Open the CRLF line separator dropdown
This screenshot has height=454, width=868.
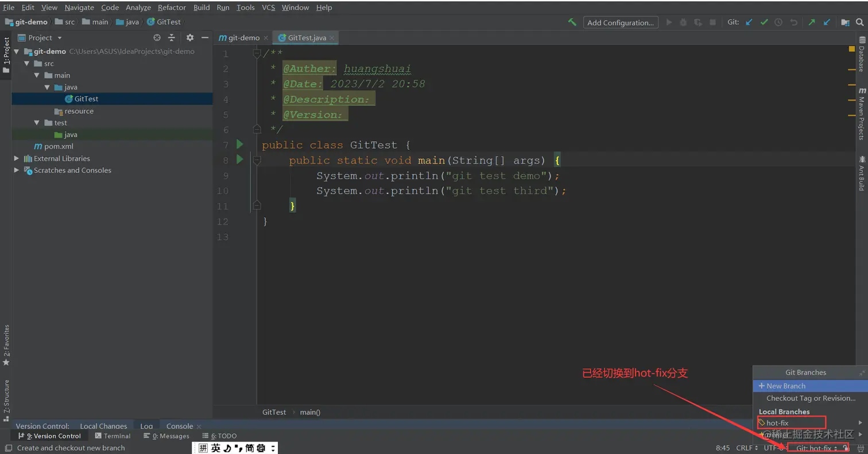747,448
